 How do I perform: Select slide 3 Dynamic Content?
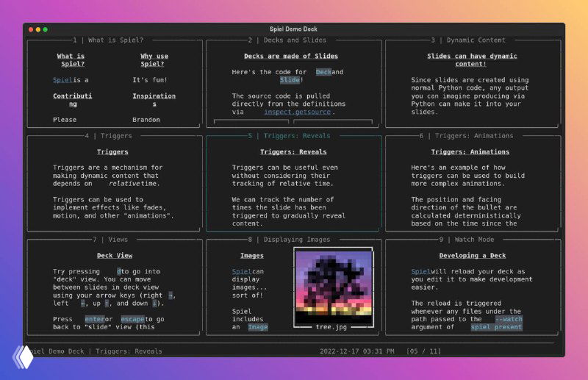pyautogui.click(x=473, y=83)
